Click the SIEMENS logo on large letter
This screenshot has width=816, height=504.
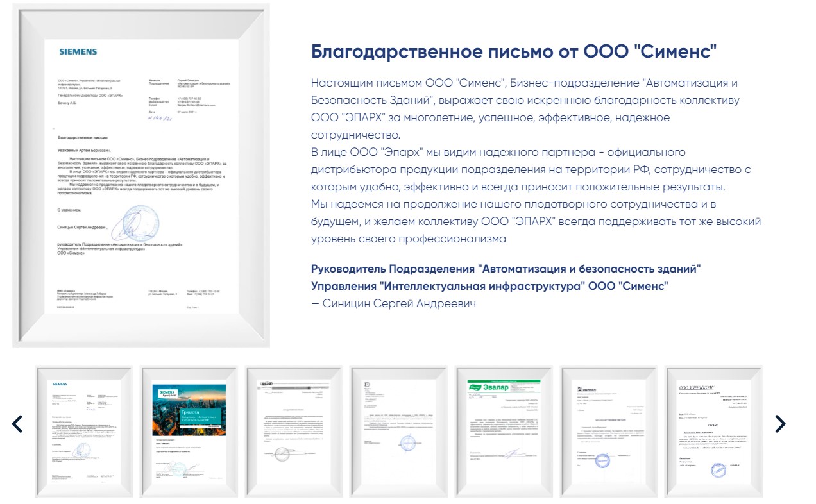pyautogui.click(x=78, y=51)
